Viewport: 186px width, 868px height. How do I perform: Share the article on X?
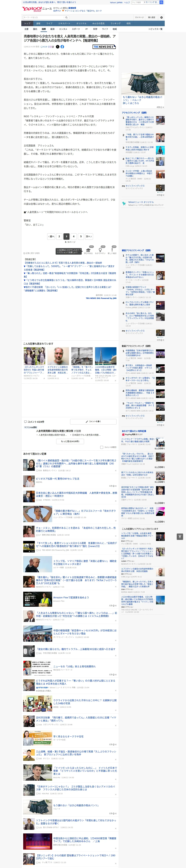57,47
